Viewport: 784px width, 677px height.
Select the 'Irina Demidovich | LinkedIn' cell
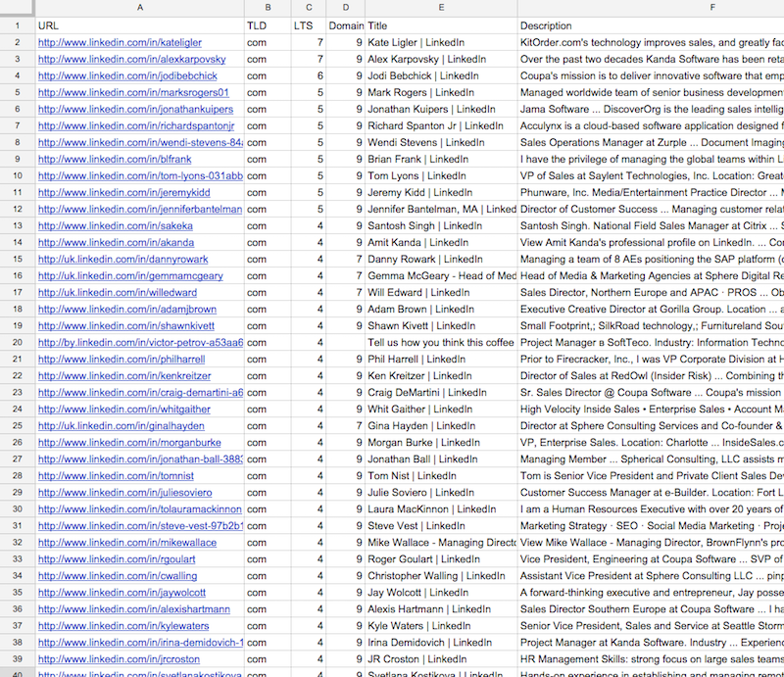pyautogui.click(x=442, y=643)
